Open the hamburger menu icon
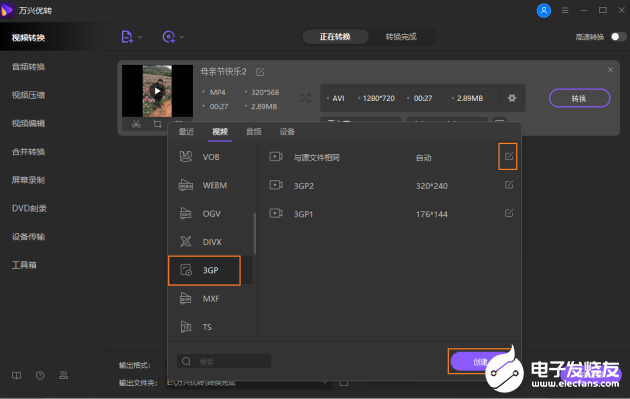Image resolution: width=630 pixels, height=399 pixels. tap(565, 10)
